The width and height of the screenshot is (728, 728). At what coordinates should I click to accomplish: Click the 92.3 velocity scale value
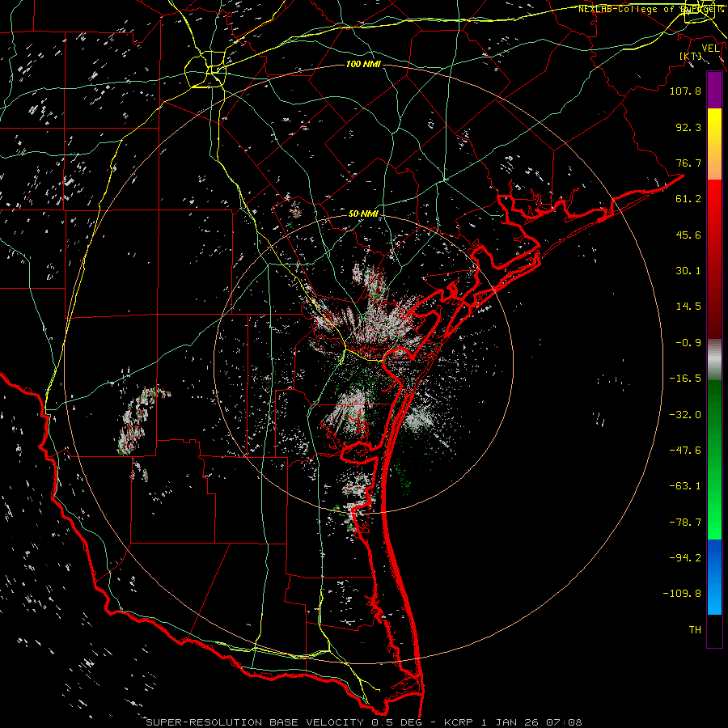pos(688,127)
